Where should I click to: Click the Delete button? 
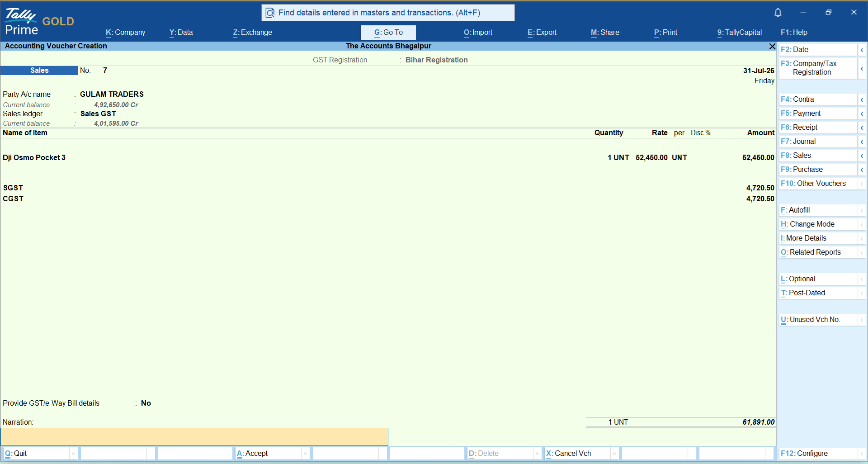500,454
